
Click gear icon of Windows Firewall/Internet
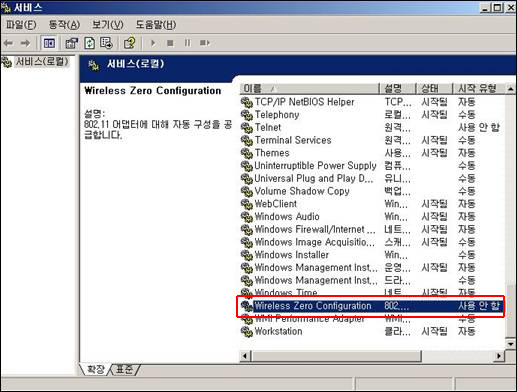247,229
